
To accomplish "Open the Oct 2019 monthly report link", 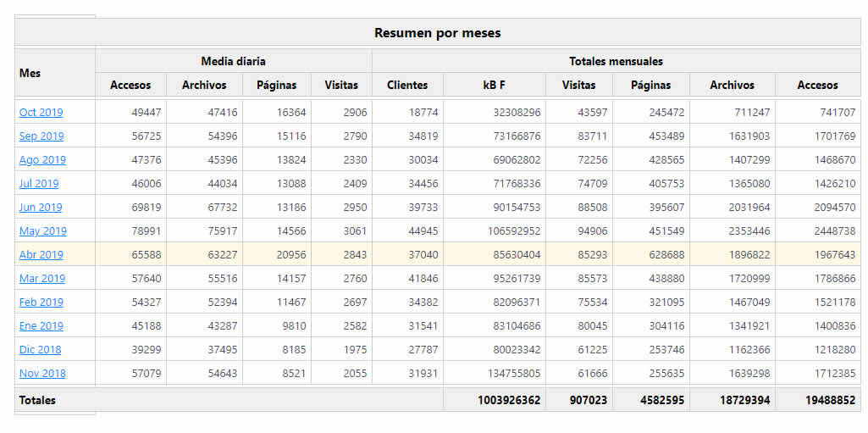I will [41, 112].
